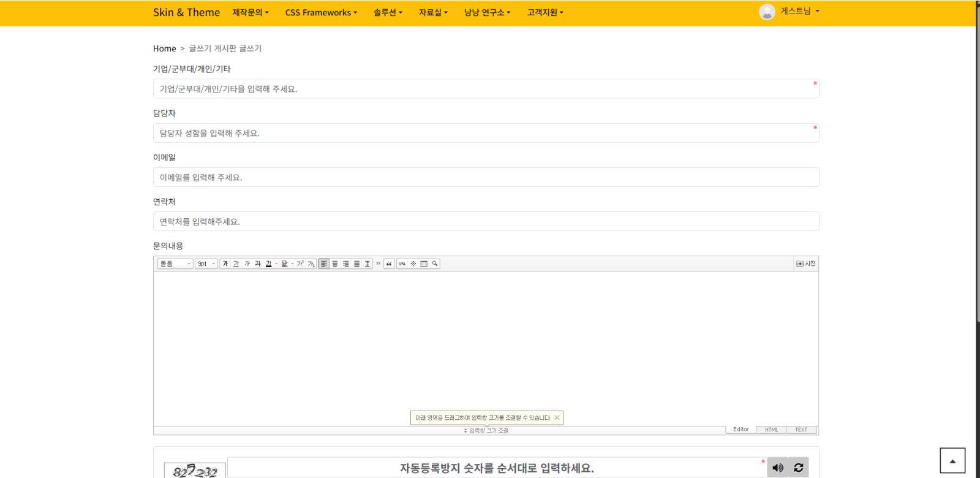
Task: Toggle underline text formatting
Action: (x=236, y=264)
